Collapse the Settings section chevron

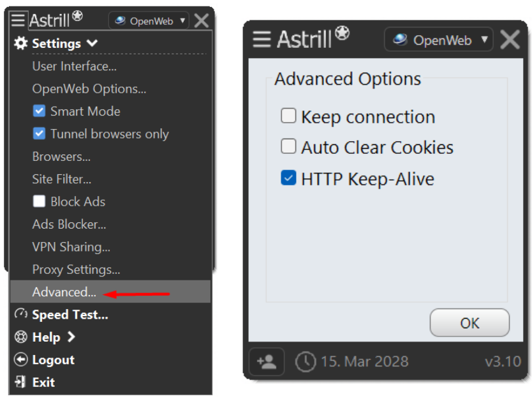(x=92, y=43)
